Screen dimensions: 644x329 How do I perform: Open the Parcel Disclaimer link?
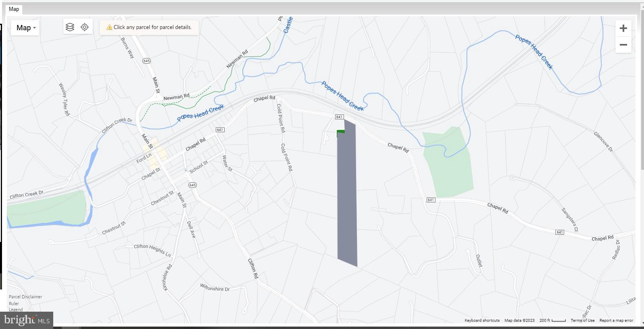pos(25,297)
